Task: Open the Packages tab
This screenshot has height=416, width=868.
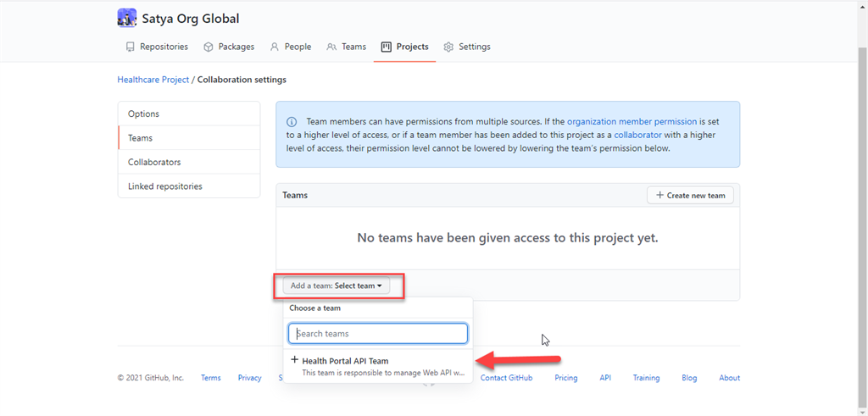Action: click(x=229, y=47)
